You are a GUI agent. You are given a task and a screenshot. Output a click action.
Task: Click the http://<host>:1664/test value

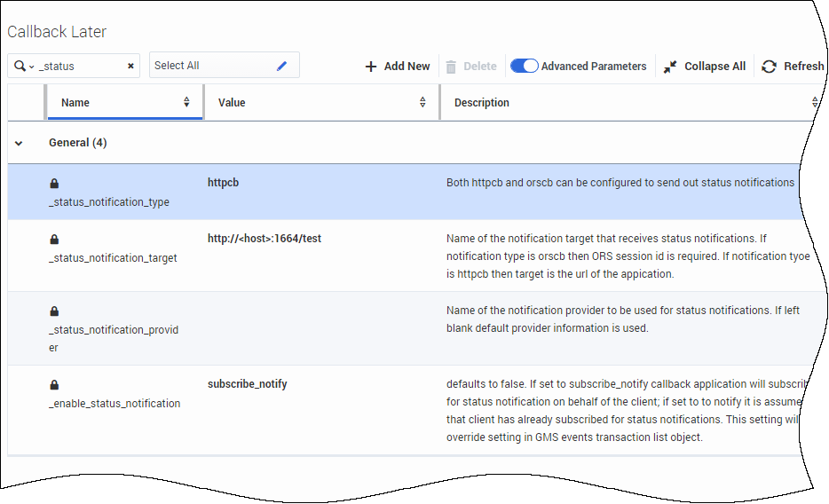264,239
